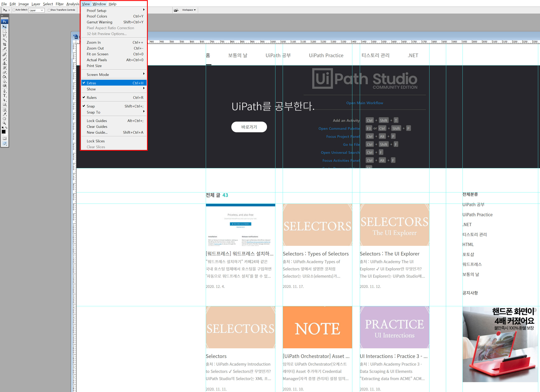Click the swap foreground and background colors icon

coord(6,128)
